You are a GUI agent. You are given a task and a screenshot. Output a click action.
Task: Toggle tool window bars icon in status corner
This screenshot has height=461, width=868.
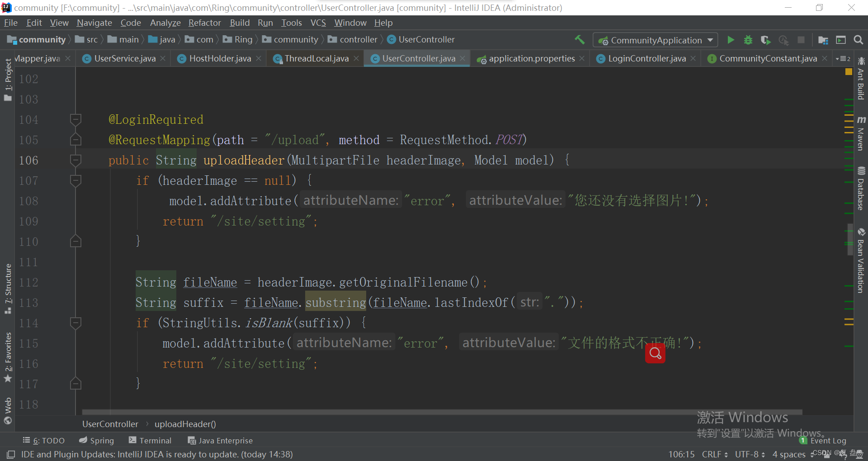click(x=11, y=454)
